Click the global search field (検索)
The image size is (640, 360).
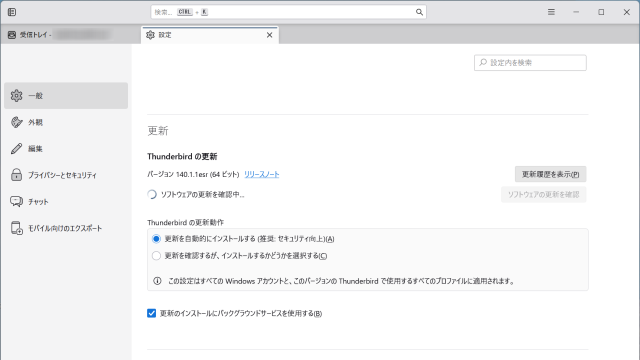[288, 12]
